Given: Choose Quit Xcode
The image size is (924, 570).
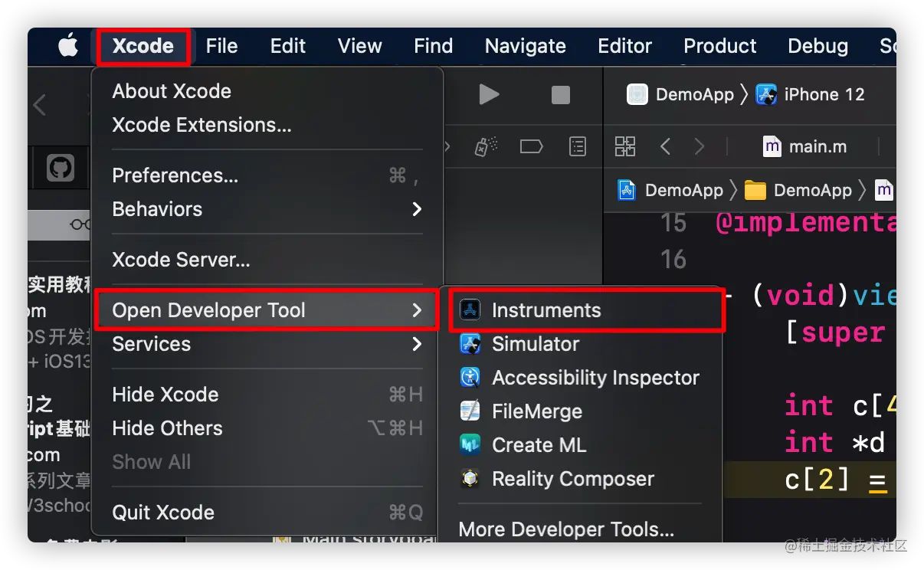Looking at the screenshot, I should (267, 513).
